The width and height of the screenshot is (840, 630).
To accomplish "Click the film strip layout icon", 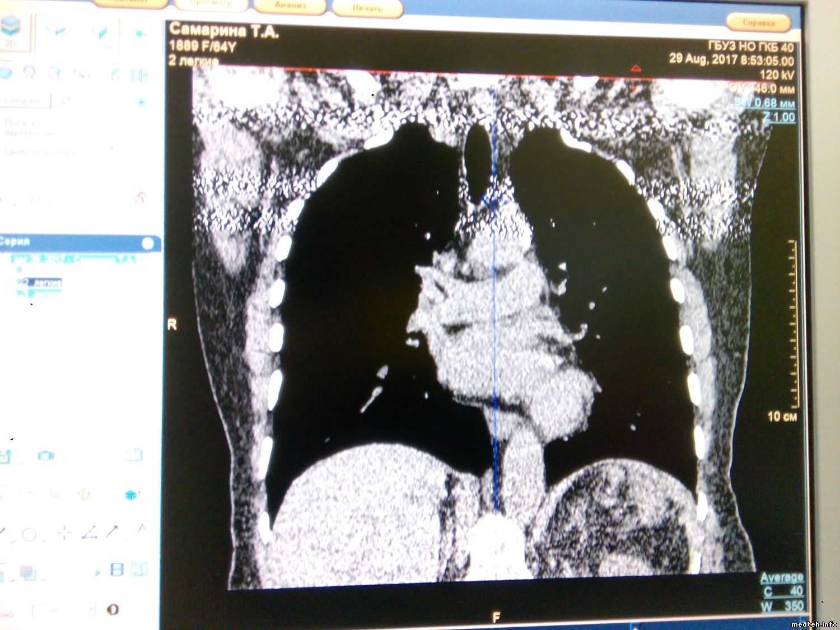I will click(116, 570).
